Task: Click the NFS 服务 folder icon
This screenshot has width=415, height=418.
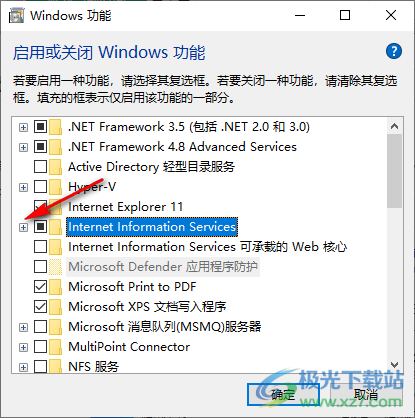Action: click(x=56, y=367)
